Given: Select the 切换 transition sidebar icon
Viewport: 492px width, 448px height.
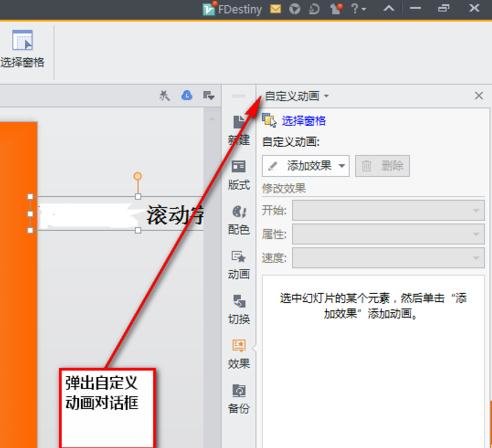Looking at the screenshot, I should click(x=239, y=310).
